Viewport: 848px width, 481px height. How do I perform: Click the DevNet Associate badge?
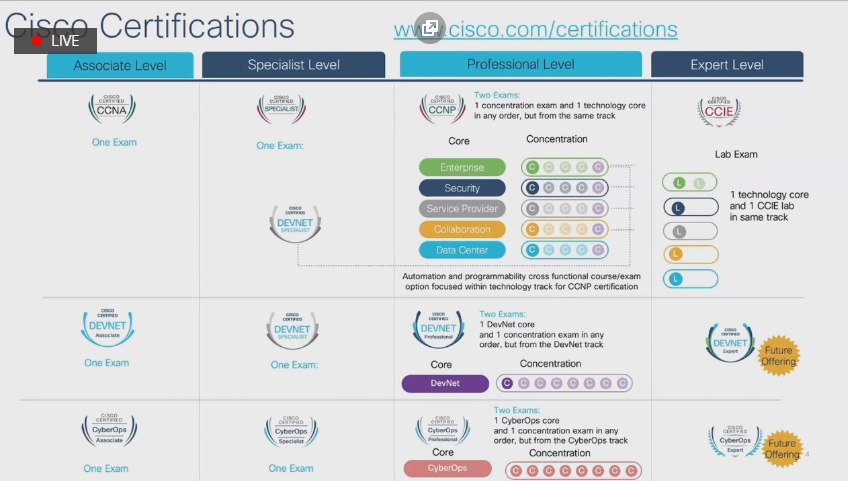click(x=108, y=327)
